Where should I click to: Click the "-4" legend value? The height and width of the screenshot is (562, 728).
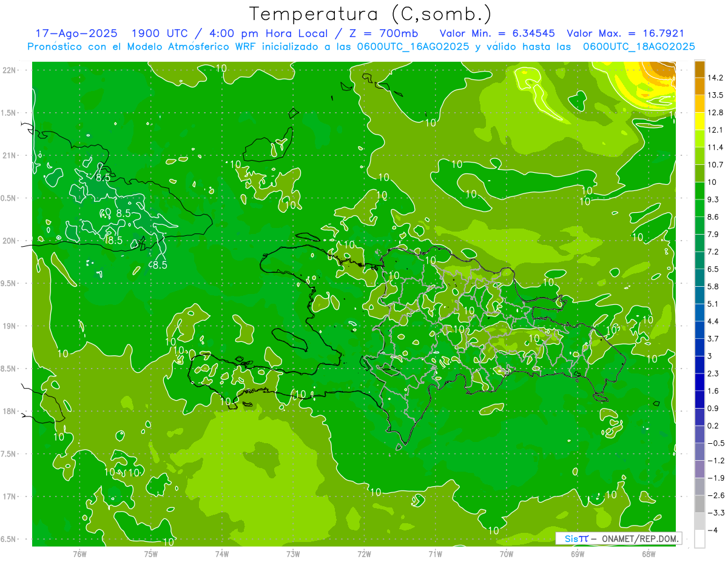coord(712,530)
